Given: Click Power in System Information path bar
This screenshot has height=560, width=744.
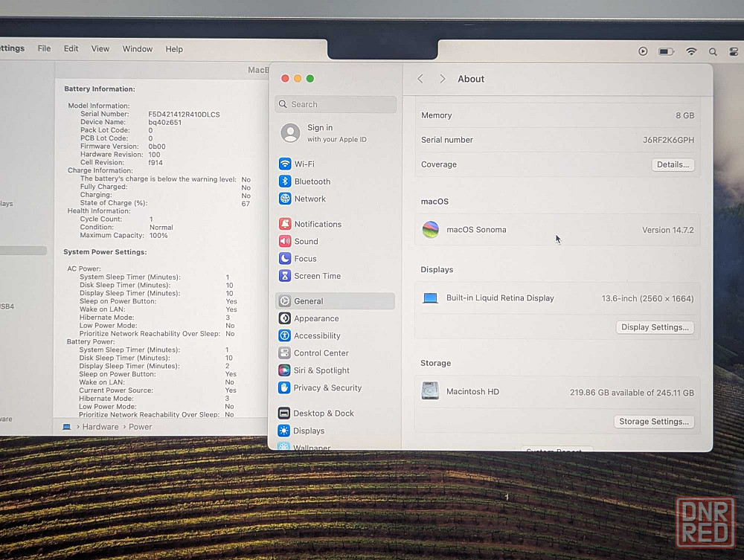Looking at the screenshot, I should tap(141, 427).
